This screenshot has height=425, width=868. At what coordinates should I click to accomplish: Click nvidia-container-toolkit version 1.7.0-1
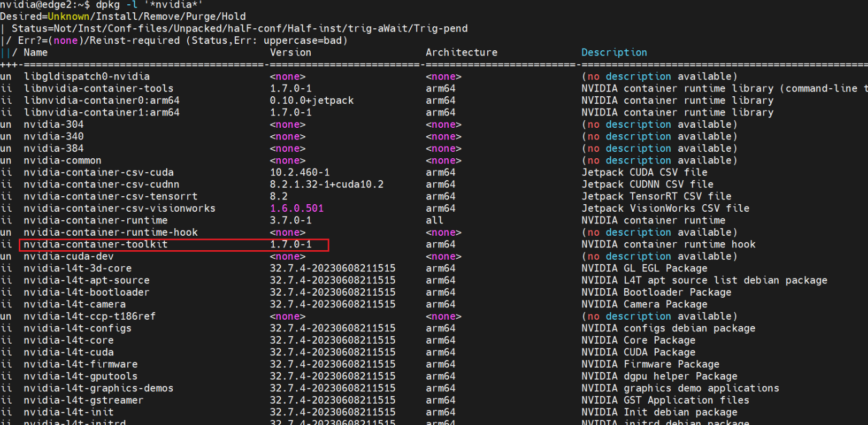click(290, 244)
